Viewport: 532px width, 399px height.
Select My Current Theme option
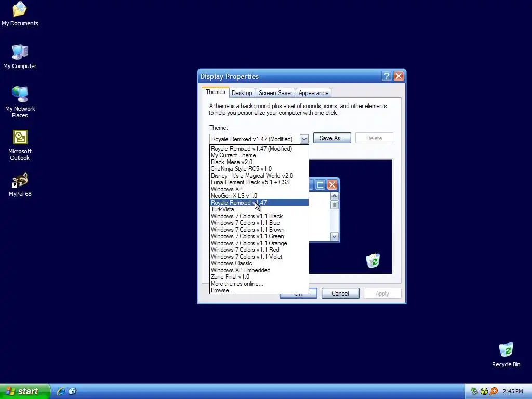coord(259,155)
